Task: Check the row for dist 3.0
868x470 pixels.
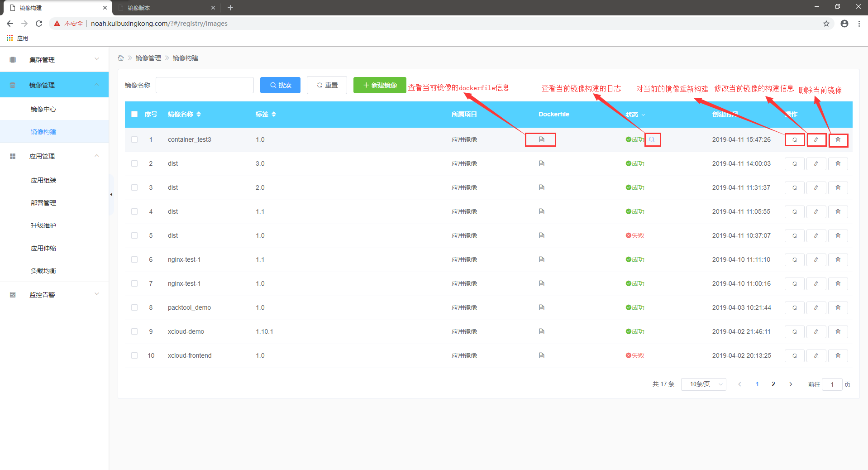Action: point(134,163)
